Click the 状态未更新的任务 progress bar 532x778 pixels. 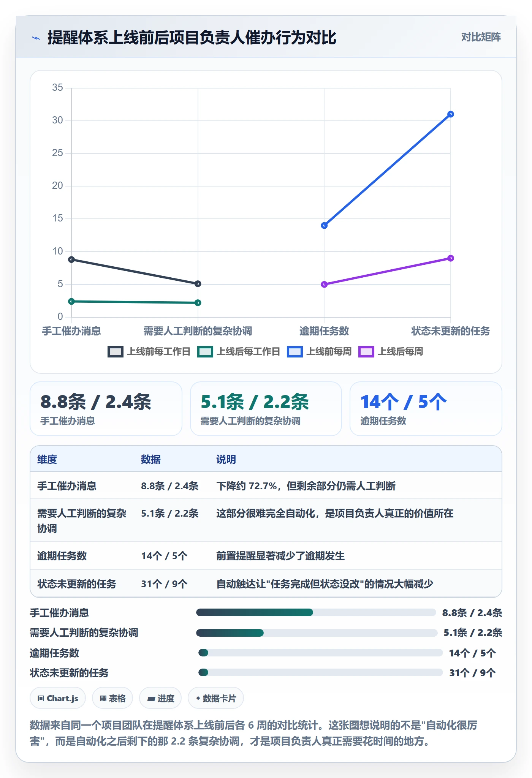(x=320, y=673)
